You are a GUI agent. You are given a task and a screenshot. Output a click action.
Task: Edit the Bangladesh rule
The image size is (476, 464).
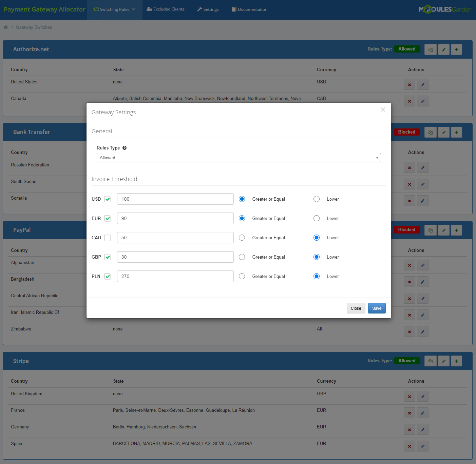422,282
